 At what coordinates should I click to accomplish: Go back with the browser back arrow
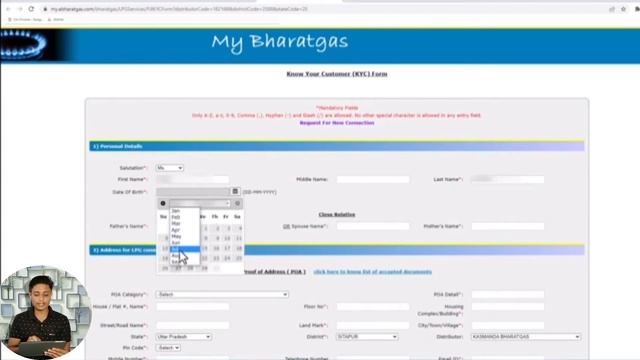point(8,9)
